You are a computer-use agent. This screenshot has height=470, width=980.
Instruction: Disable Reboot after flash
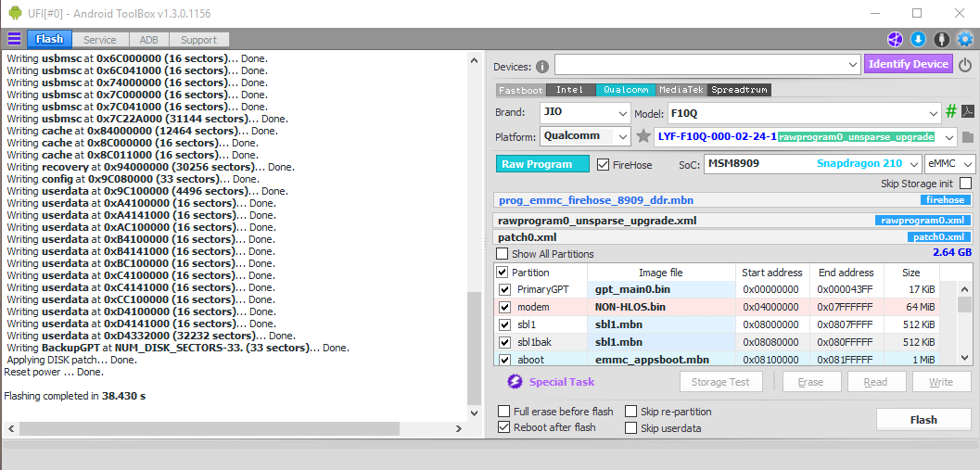coord(503,427)
